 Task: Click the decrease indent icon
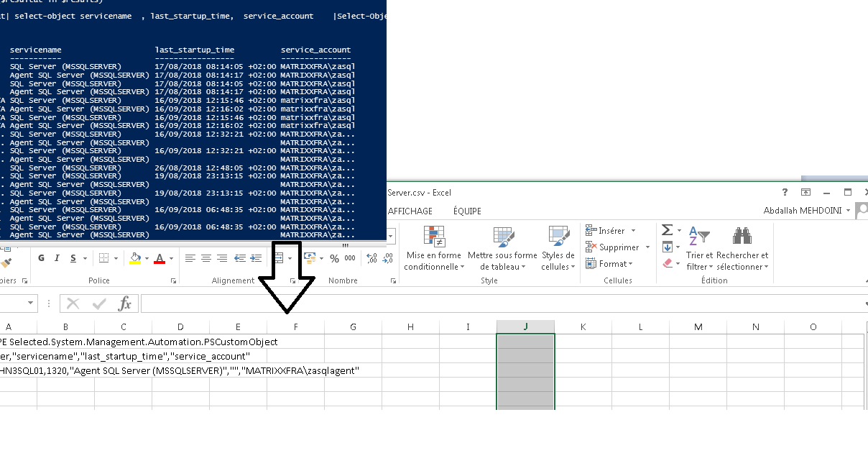pos(239,259)
